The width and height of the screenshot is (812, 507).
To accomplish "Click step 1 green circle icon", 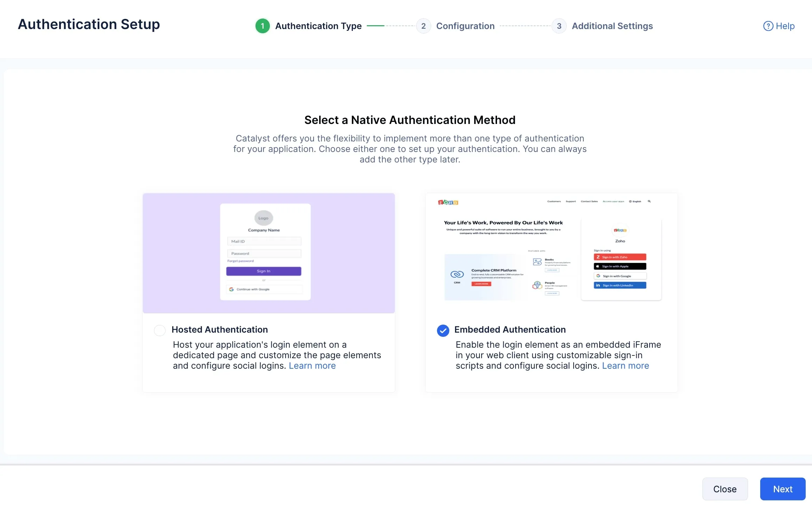I will click(x=262, y=26).
